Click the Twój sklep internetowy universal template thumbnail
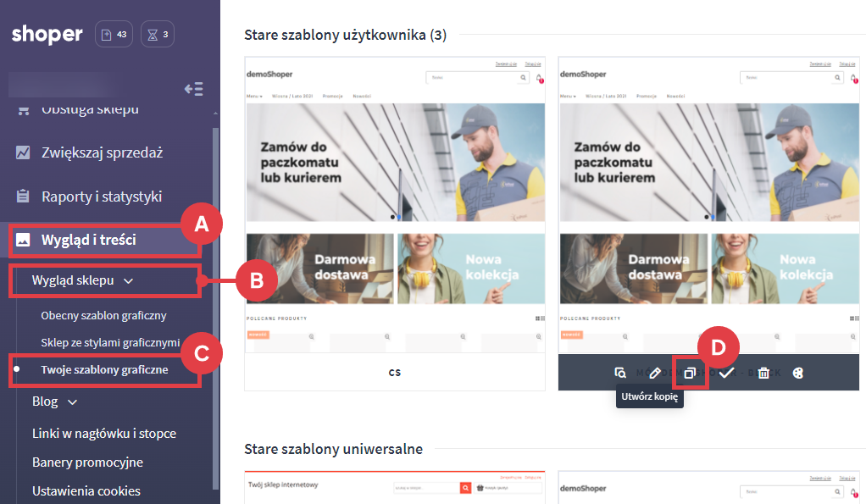The height and width of the screenshot is (504, 866). click(x=395, y=487)
